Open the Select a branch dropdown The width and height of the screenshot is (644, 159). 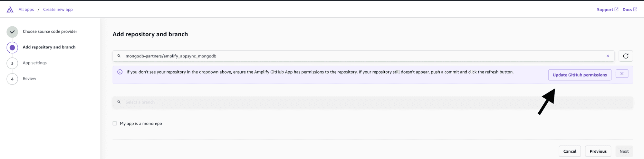(372, 102)
